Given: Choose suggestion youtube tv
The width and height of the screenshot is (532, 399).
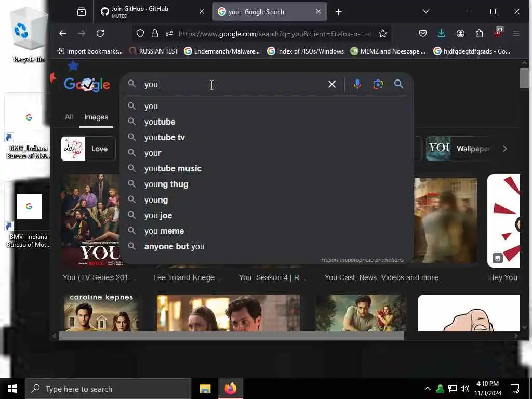Looking at the screenshot, I should coord(267,137).
